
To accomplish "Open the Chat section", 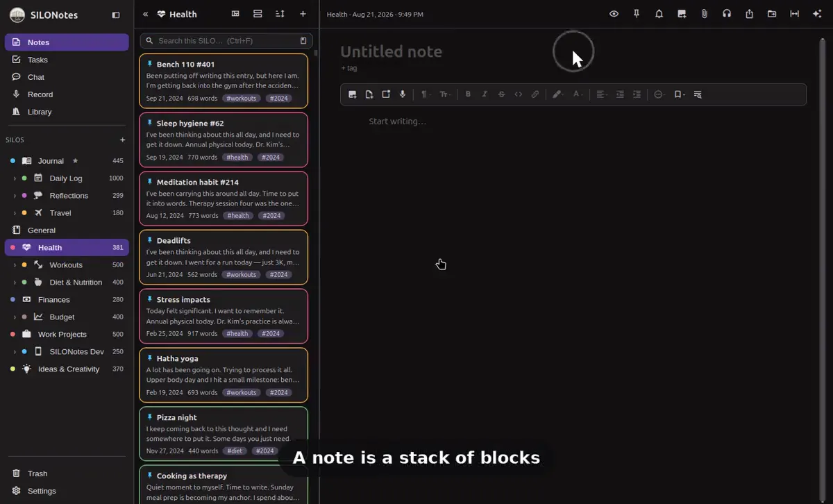I will click(67, 77).
